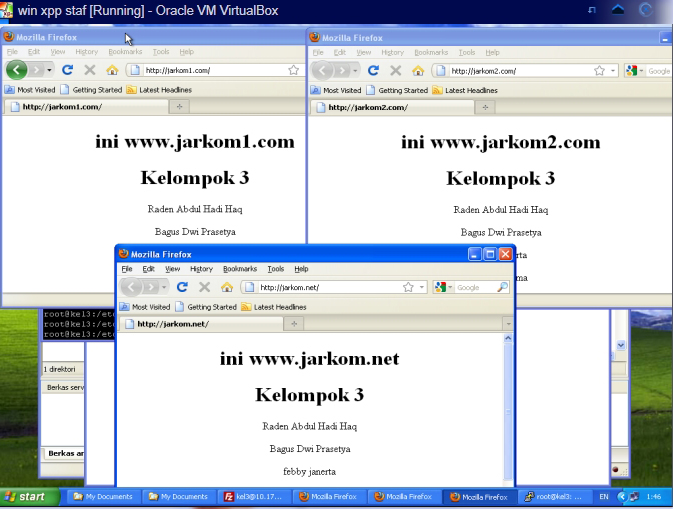Image resolution: width=673 pixels, height=509 pixels.
Task: Open new tab in jarkom1.com window
Action: tap(179, 106)
